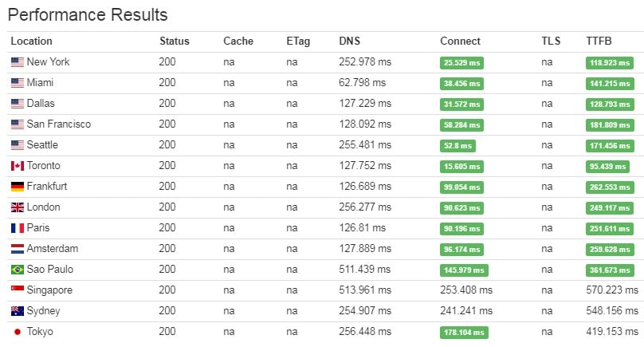The width and height of the screenshot is (644, 347).
Task: Select the TTFB column header
Action: 599,41
